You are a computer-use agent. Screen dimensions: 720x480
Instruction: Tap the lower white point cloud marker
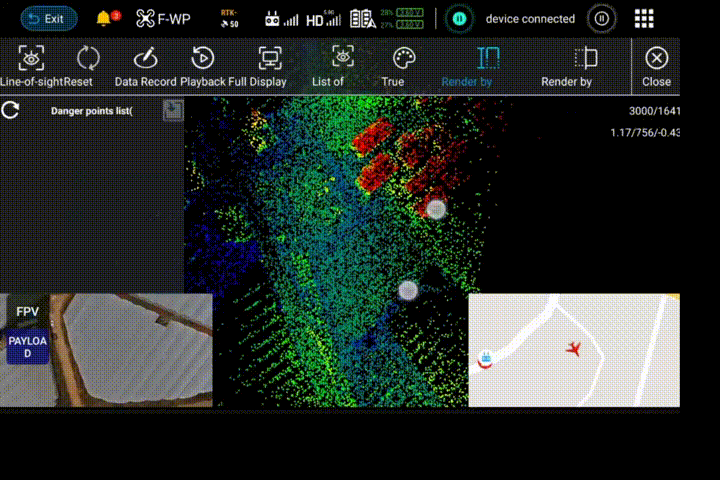pyautogui.click(x=408, y=290)
